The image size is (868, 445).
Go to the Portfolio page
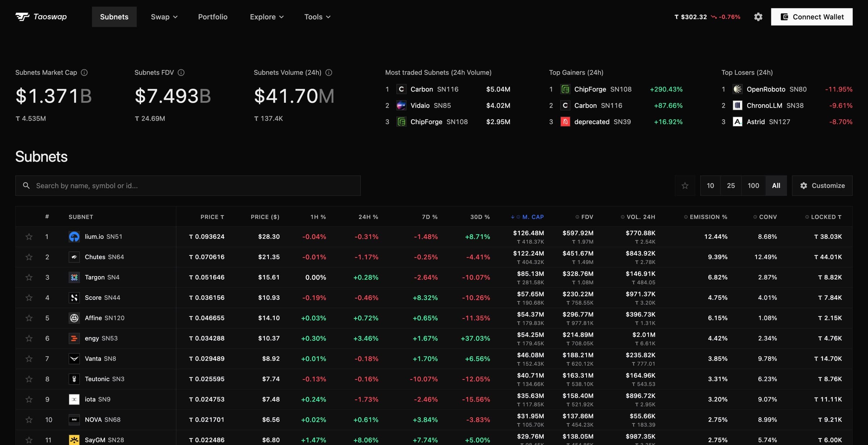click(x=213, y=17)
